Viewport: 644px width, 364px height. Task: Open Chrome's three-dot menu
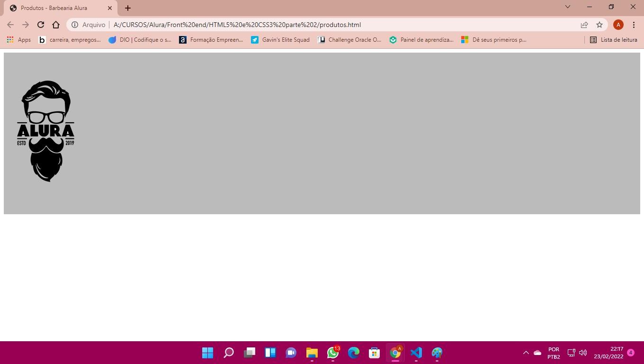pyautogui.click(x=634, y=25)
